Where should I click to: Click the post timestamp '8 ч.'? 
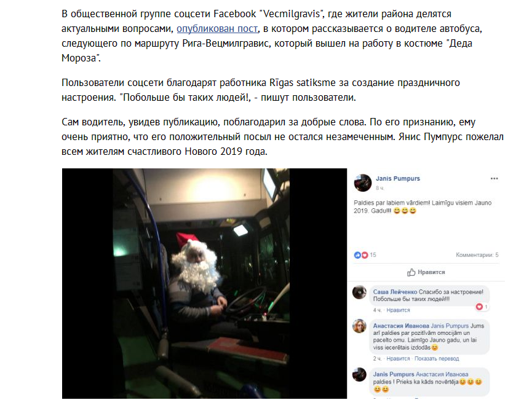pyautogui.click(x=379, y=188)
